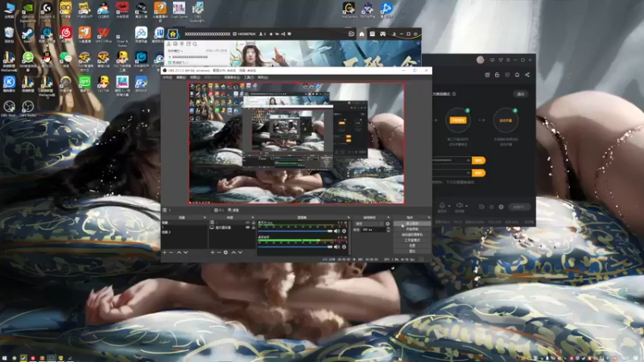Click the top button in the OBS Controls dock
Screen dimensions: 644x362
[x=412, y=224]
